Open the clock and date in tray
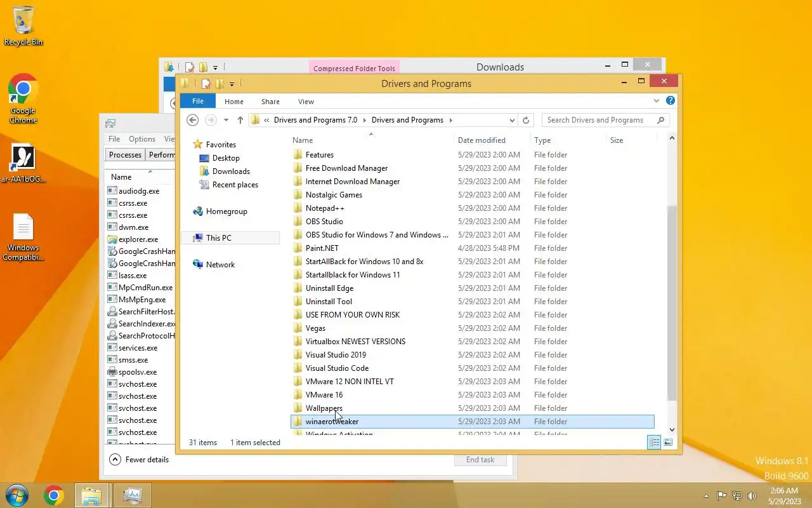 [x=784, y=496]
